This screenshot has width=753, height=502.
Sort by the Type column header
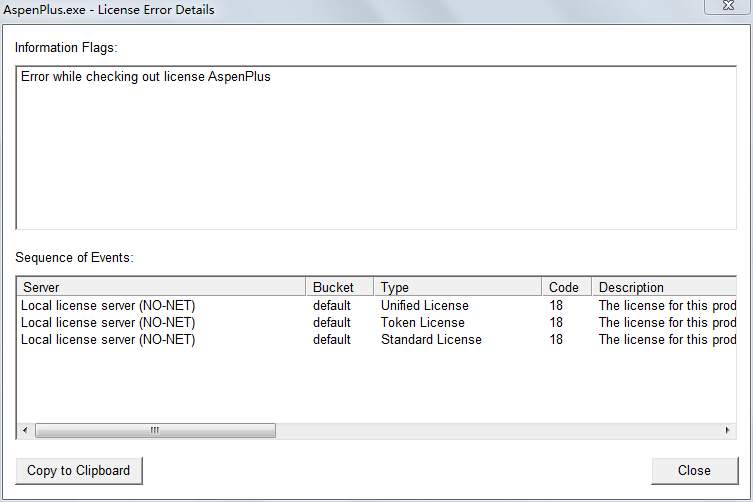pyautogui.click(x=457, y=287)
